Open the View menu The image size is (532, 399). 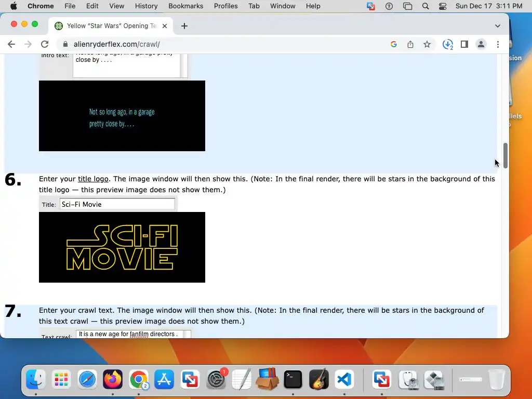[117, 6]
